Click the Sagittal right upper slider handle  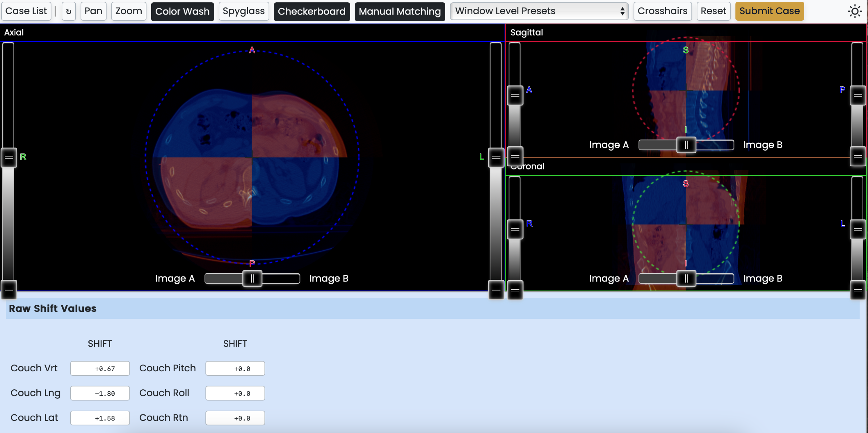click(858, 96)
